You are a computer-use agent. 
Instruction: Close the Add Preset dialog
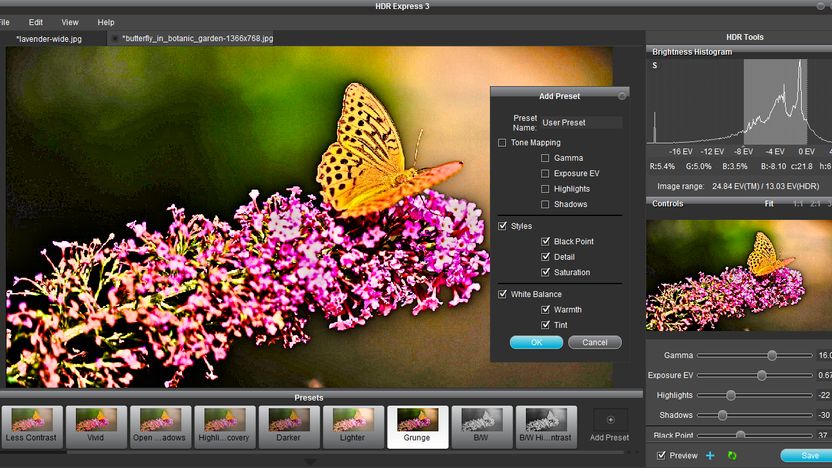pos(622,96)
